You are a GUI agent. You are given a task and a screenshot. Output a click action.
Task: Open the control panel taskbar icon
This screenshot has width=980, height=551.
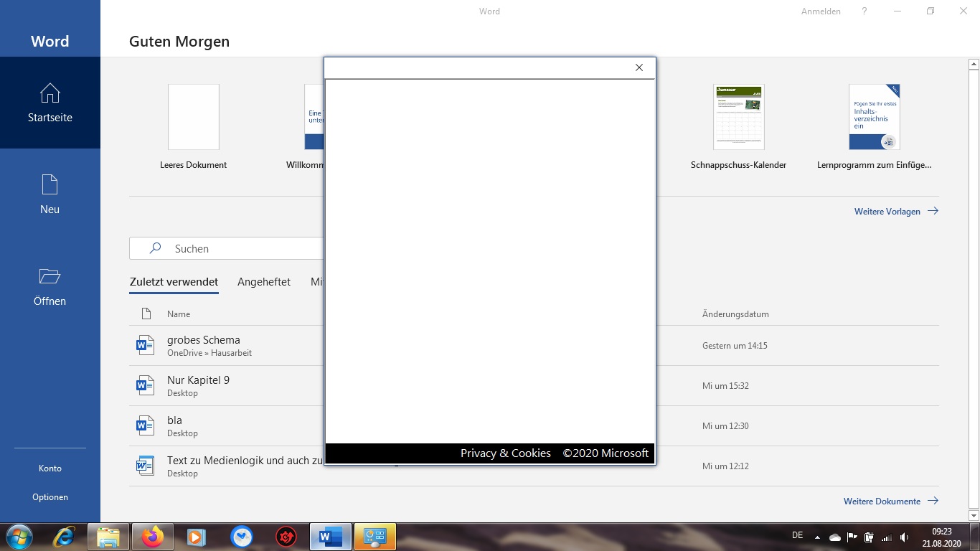pos(375,537)
